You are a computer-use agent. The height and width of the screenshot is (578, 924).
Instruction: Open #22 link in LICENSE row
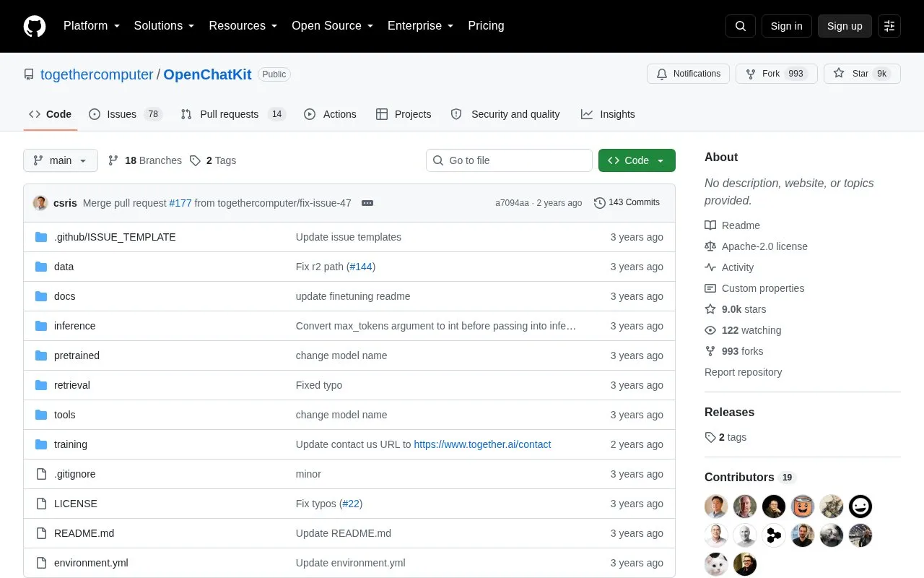point(351,504)
